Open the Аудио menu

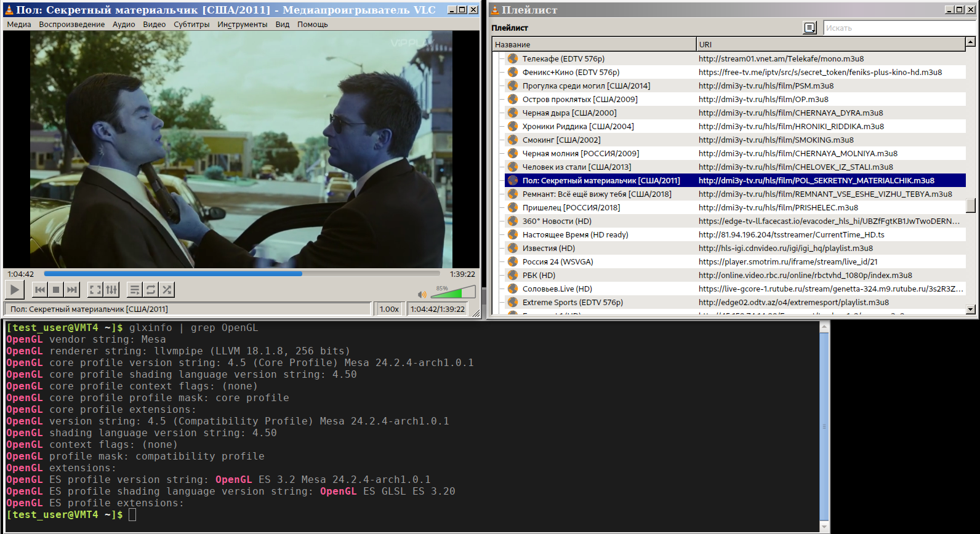point(124,25)
